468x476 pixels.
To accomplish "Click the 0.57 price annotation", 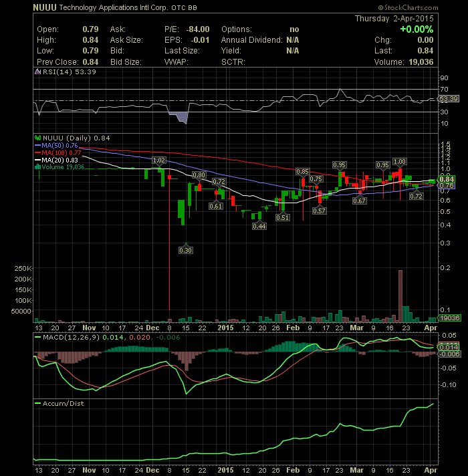I will pos(320,211).
